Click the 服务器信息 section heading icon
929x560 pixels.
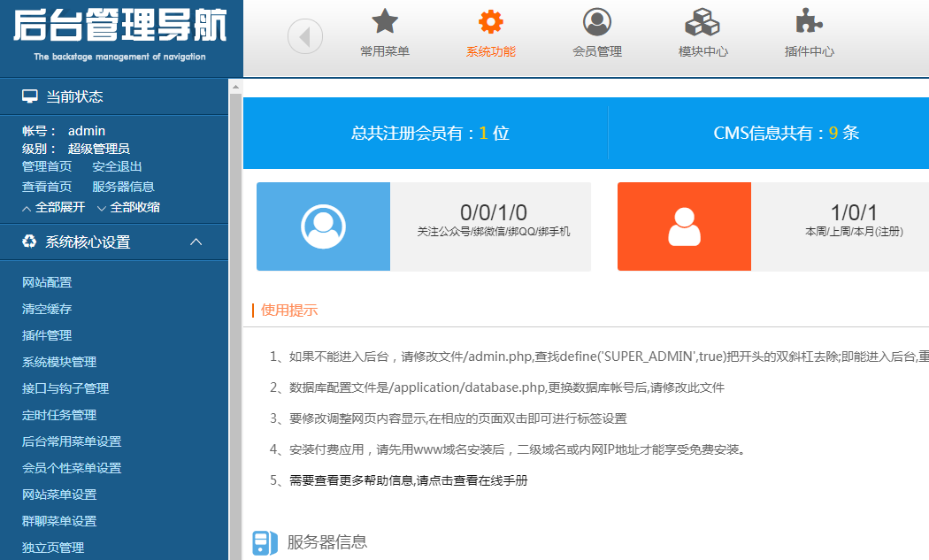coord(265,542)
